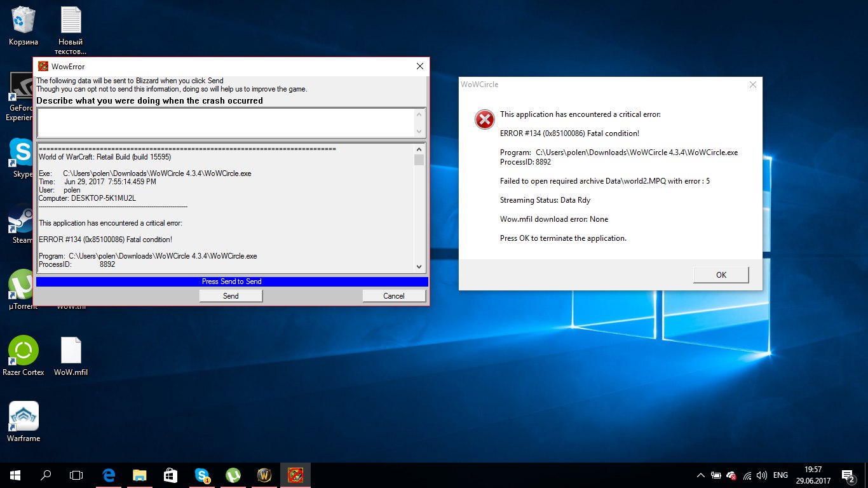Image resolution: width=868 pixels, height=488 pixels.
Task: Open the µTorrent desktop shortcut
Action: (x=24, y=287)
